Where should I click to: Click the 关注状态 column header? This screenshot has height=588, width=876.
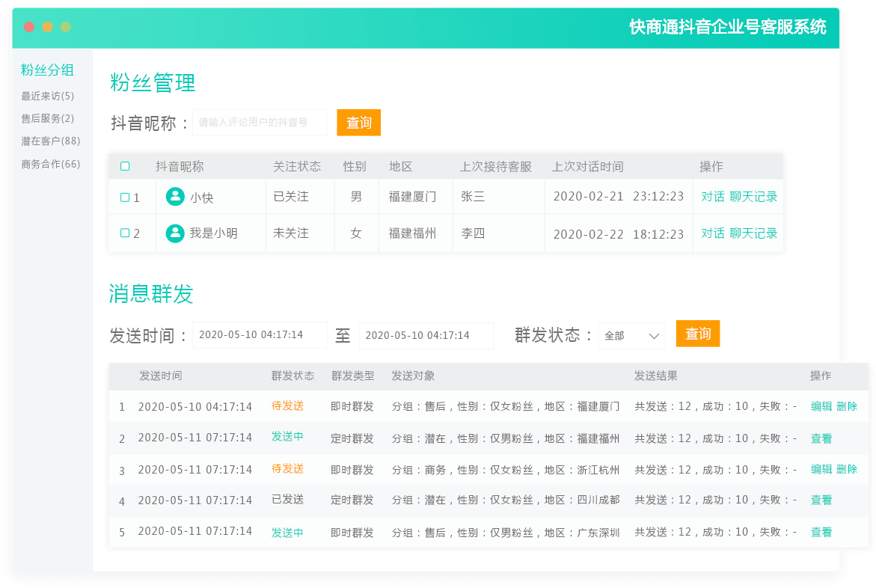coord(297,167)
